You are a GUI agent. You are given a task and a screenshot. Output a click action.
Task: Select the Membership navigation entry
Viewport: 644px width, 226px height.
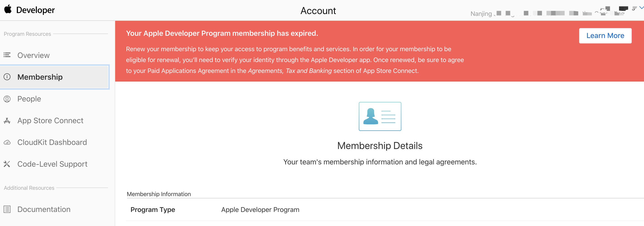point(40,77)
